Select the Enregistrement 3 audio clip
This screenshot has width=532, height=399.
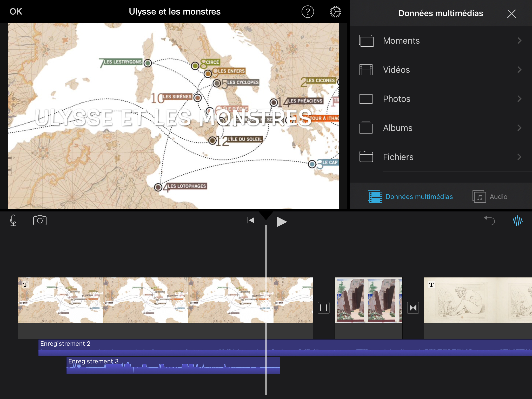(173, 365)
